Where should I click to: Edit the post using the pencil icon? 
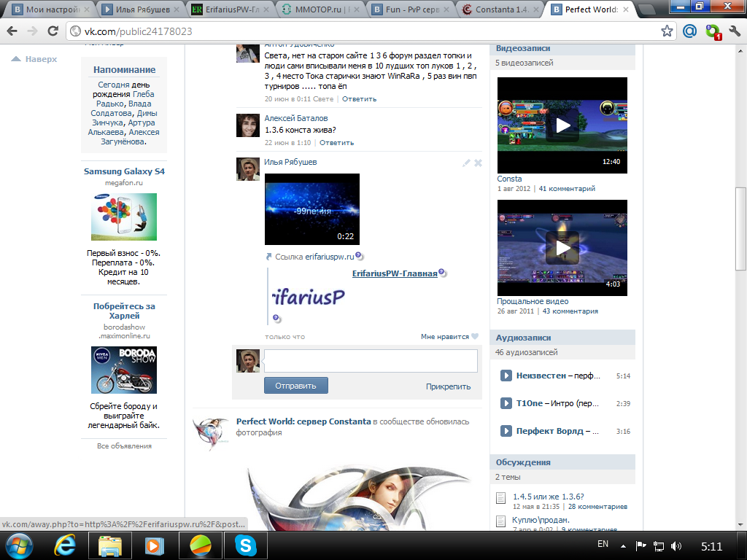pos(466,163)
